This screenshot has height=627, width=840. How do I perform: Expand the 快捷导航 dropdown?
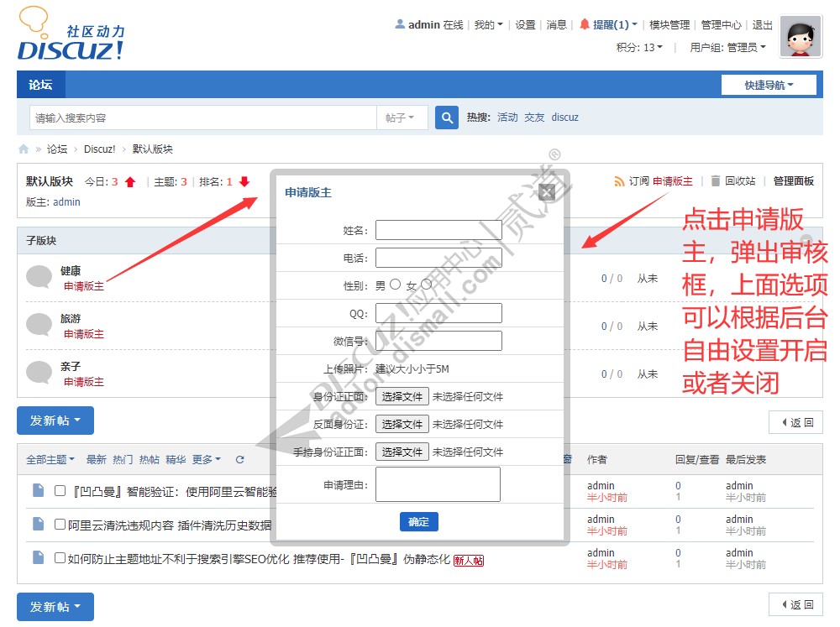[768, 85]
